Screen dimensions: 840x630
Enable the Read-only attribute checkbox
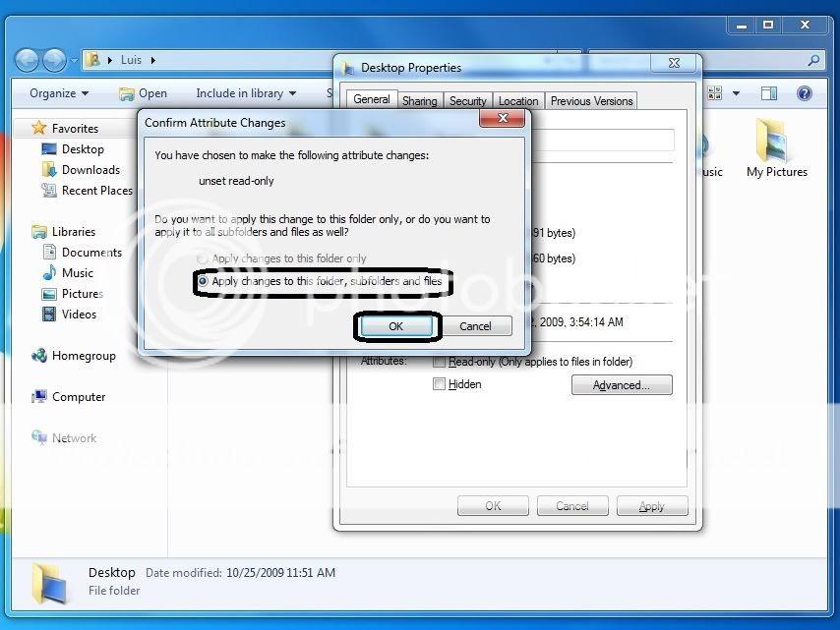click(439, 362)
